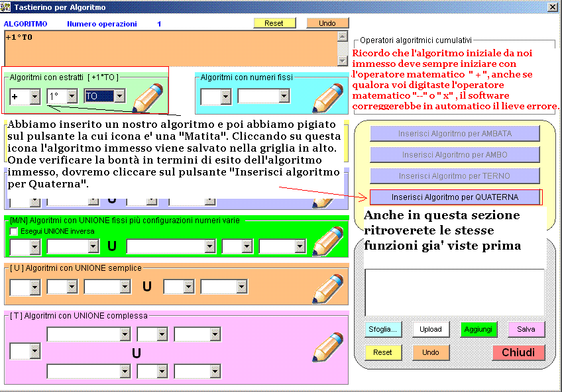Open the middle top-row dropdown in UNIONE complessa
562x392 pixels.
click(x=162, y=334)
